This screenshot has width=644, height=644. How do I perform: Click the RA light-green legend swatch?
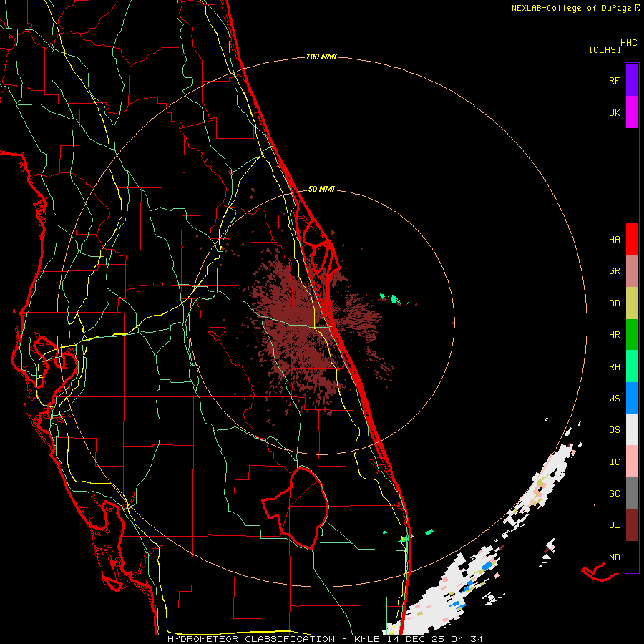coord(632,366)
